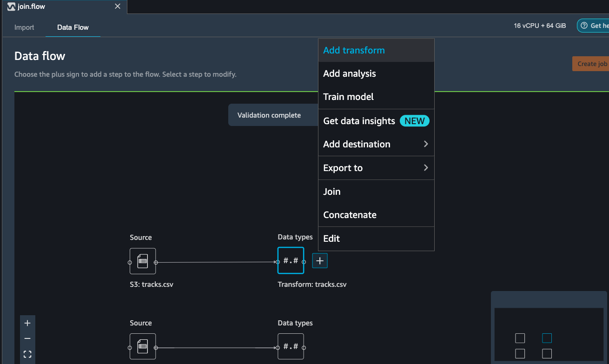
Task: Click the Transform: tracks.csv label
Action: (x=312, y=284)
